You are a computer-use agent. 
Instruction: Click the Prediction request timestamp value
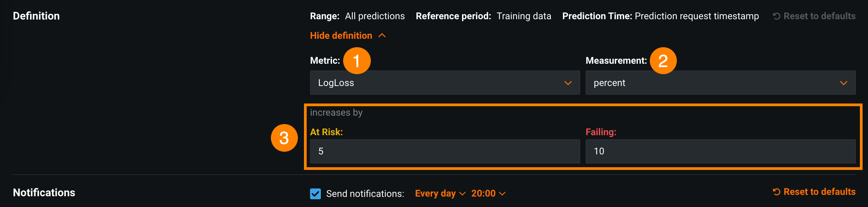(x=696, y=16)
